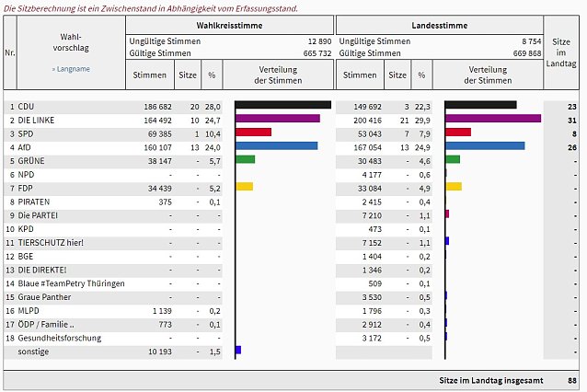The image size is (587, 392).
Task: Click the Wahlkreisstimme header
Action: point(229,26)
